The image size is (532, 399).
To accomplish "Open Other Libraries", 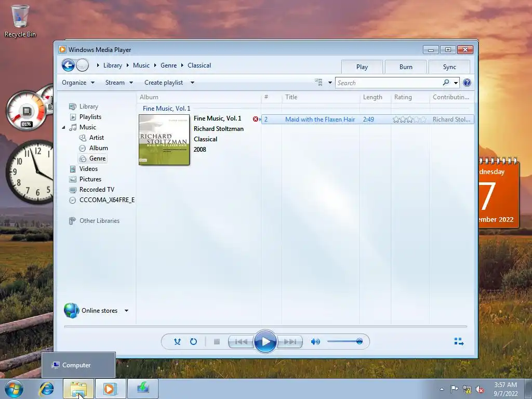I will pyautogui.click(x=99, y=221).
